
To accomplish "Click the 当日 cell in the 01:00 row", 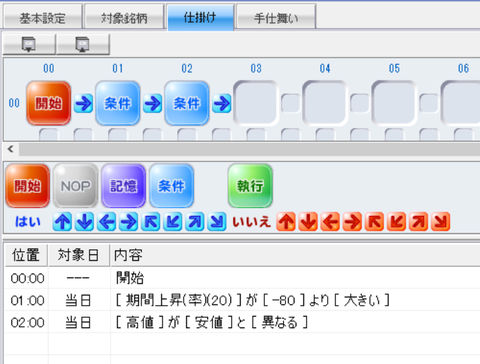I will pyautogui.click(x=78, y=300).
